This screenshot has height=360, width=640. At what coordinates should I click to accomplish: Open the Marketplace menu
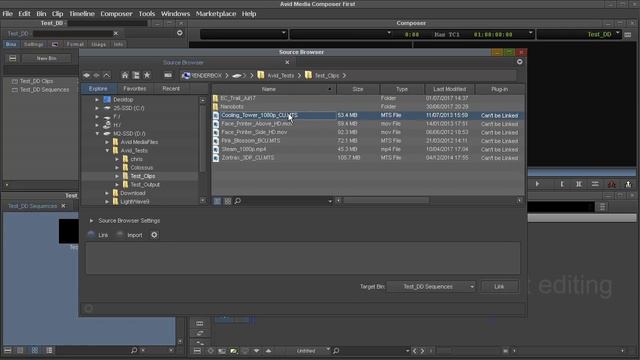(216, 13)
